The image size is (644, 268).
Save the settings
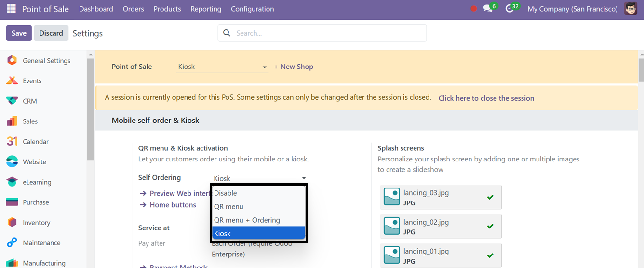click(x=19, y=33)
